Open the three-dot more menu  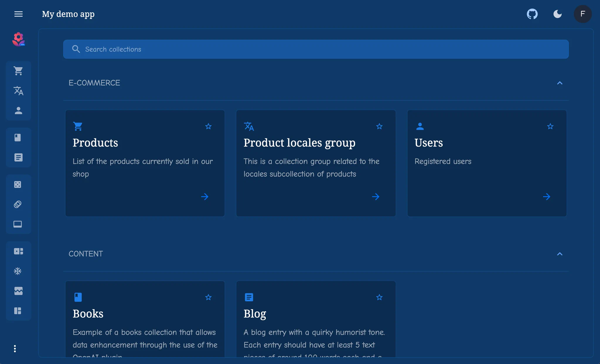pyautogui.click(x=15, y=348)
